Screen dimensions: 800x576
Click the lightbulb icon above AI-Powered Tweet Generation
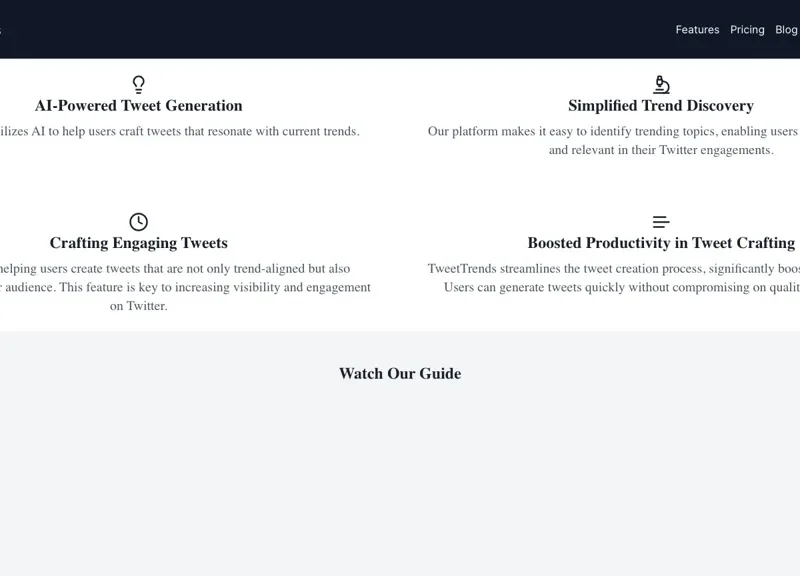[138, 84]
